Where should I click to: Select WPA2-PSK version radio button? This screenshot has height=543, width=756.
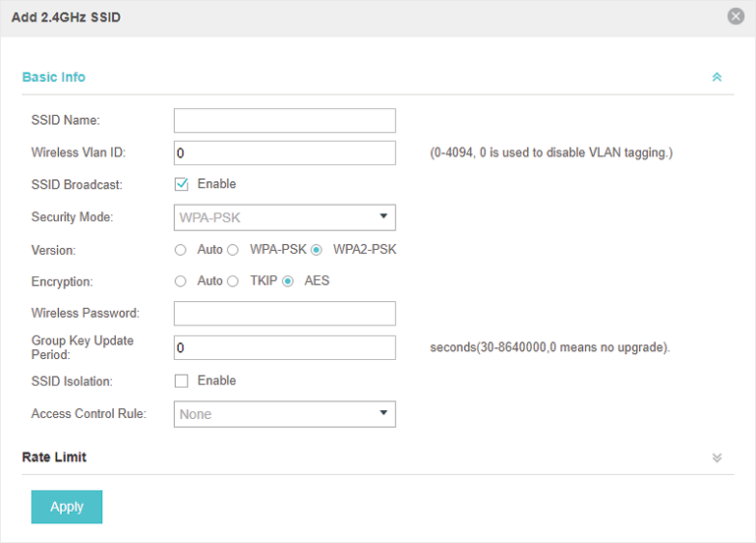pos(317,250)
